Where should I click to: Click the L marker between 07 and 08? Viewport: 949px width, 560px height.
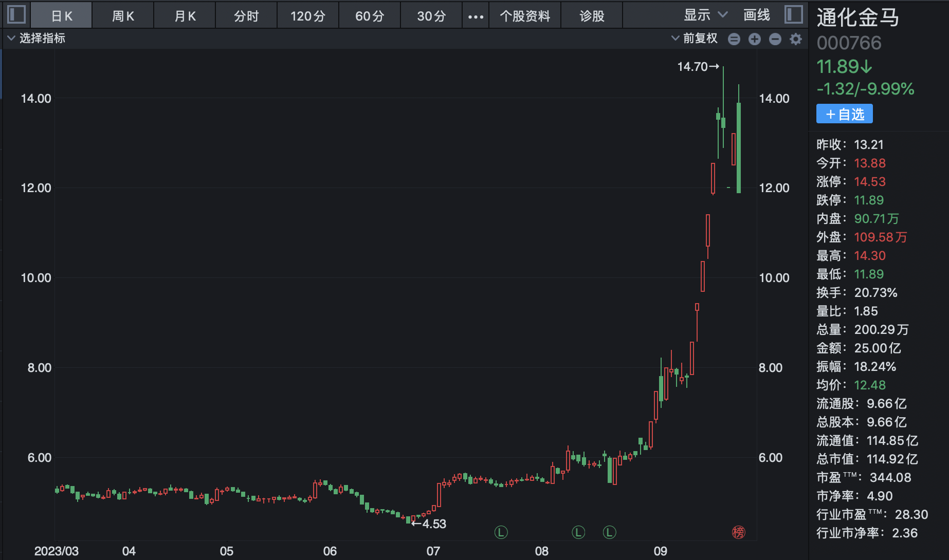tap(501, 532)
